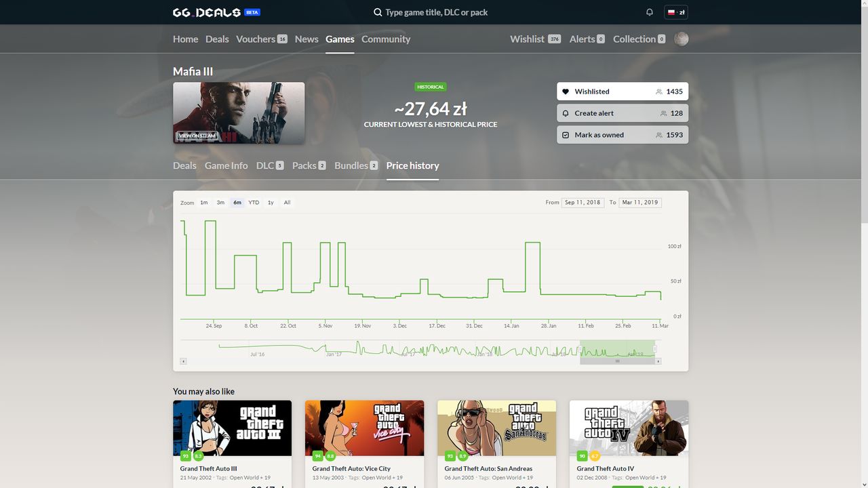Click the navigator right scroll arrow

(x=658, y=361)
